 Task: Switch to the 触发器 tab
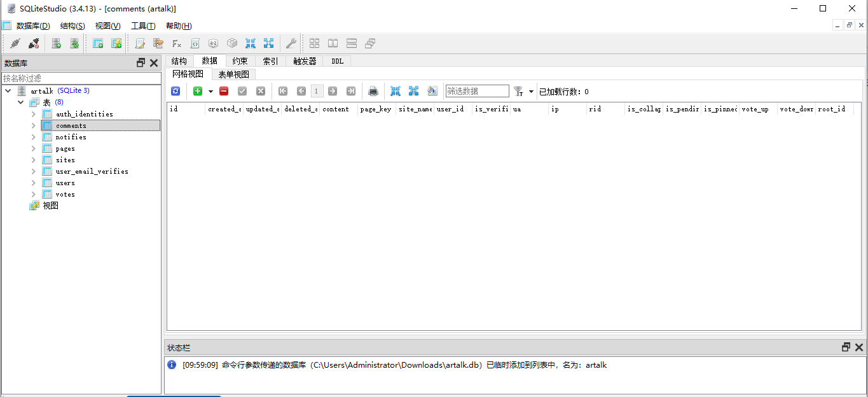coord(305,61)
